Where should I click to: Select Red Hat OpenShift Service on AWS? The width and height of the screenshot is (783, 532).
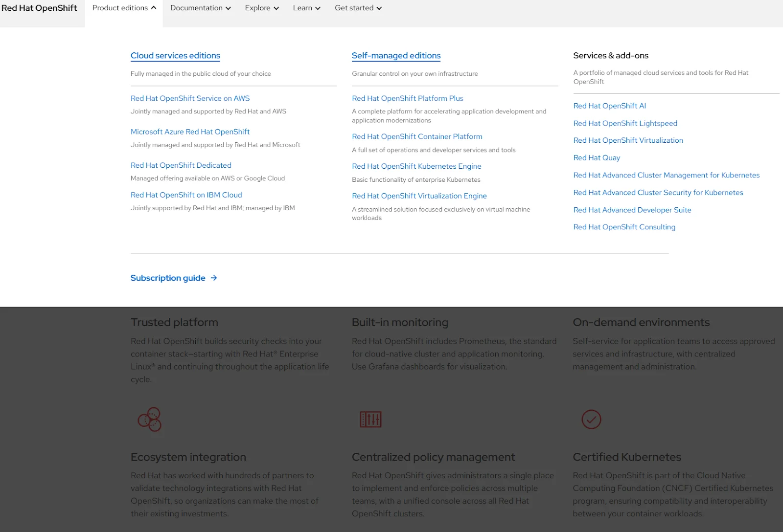pos(190,98)
